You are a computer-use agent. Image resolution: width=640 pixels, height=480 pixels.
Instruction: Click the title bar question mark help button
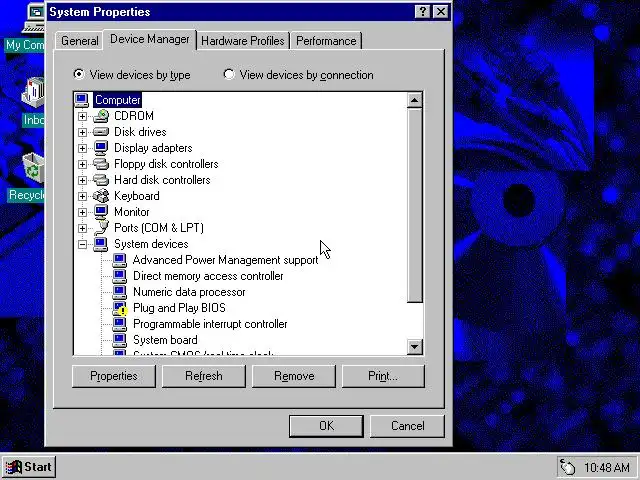pos(422,11)
